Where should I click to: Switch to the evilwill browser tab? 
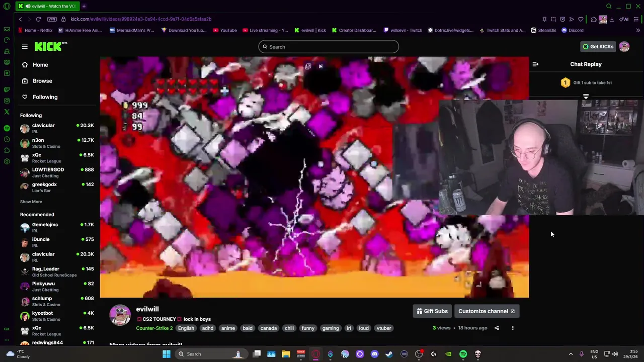pyautogui.click(x=47, y=6)
